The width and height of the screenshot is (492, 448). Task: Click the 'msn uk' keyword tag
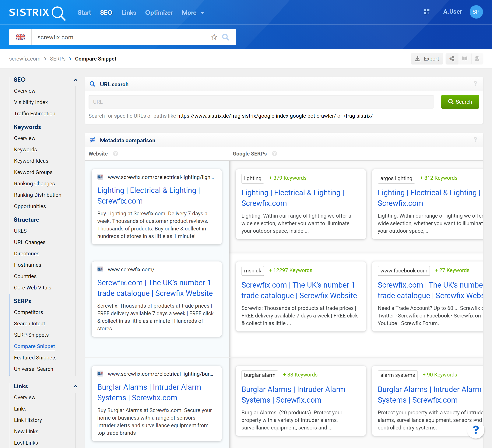click(x=253, y=271)
